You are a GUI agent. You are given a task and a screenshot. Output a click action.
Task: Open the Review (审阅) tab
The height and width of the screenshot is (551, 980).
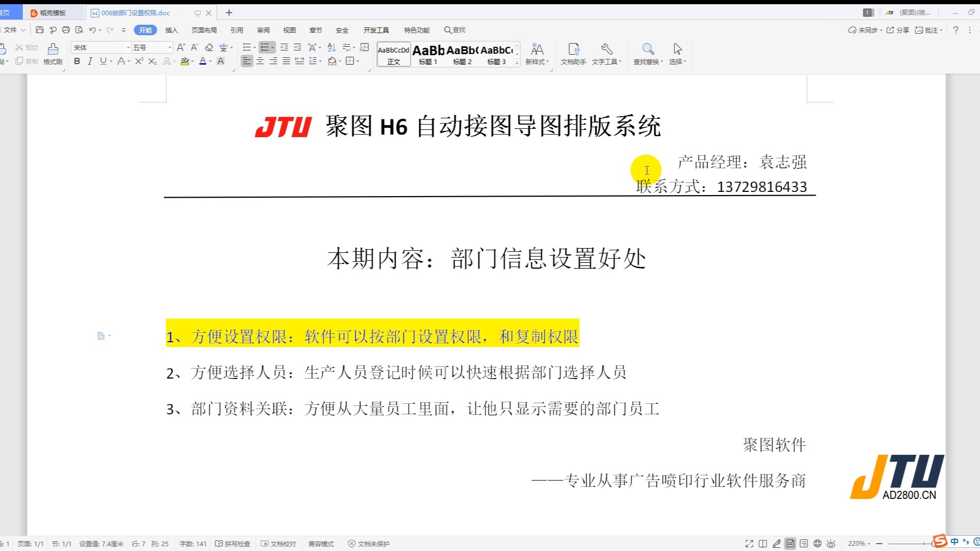(x=263, y=30)
